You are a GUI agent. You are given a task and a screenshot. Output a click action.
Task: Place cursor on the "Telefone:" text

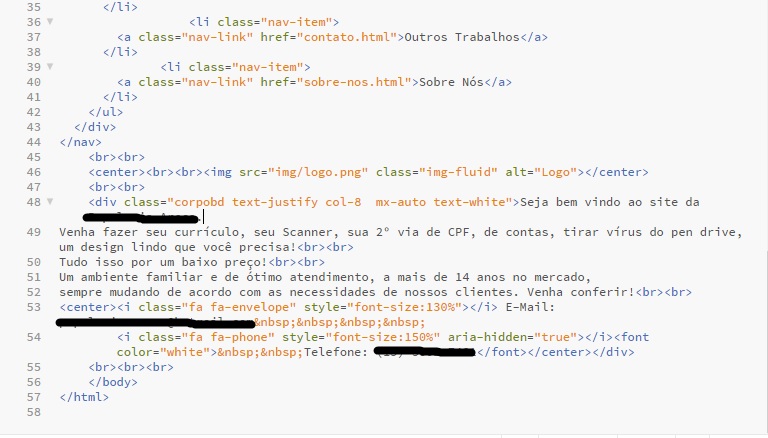336,352
